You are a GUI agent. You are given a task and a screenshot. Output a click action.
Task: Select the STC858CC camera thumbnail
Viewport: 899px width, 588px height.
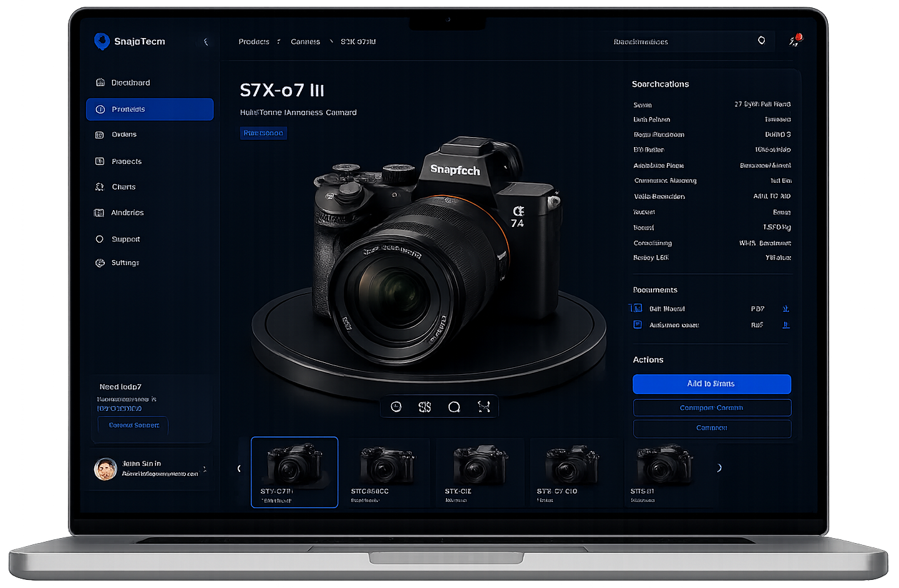(387, 472)
